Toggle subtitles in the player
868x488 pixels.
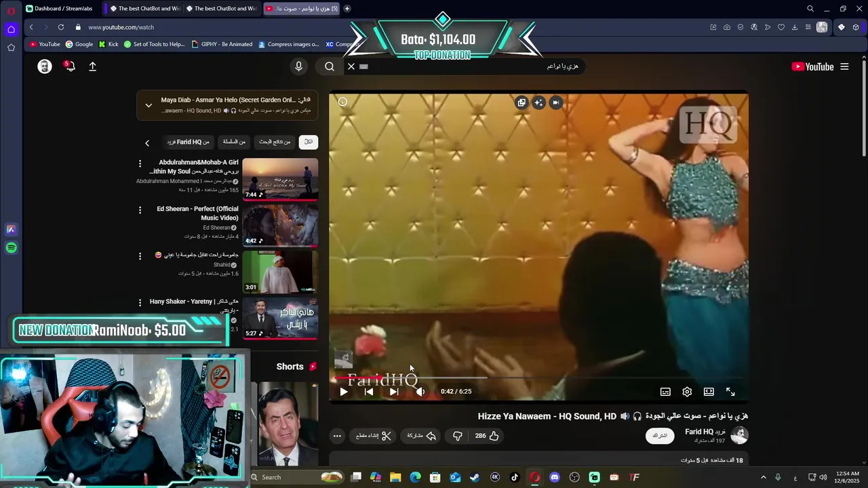(x=665, y=392)
